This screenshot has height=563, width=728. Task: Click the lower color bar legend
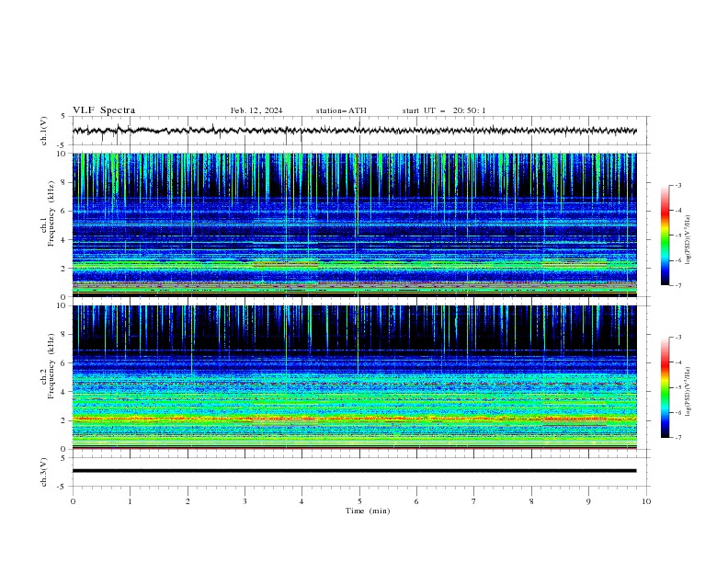click(665, 387)
